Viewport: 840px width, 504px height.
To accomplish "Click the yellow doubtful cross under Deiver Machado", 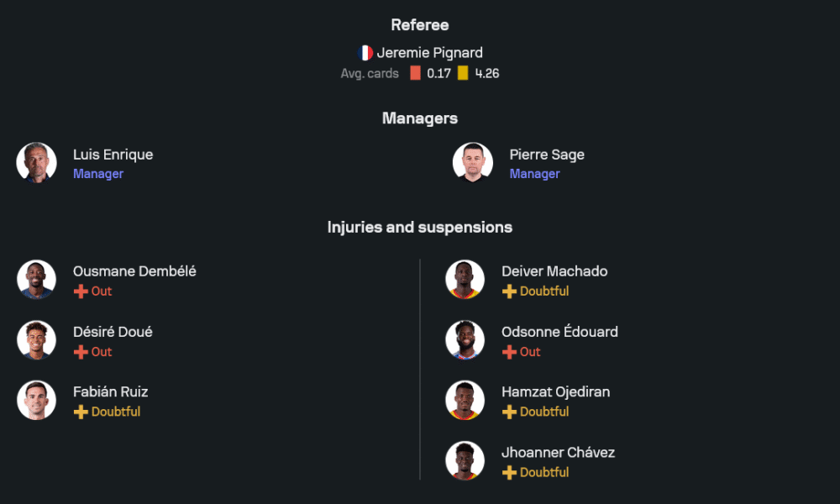I will click(x=509, y=291).
